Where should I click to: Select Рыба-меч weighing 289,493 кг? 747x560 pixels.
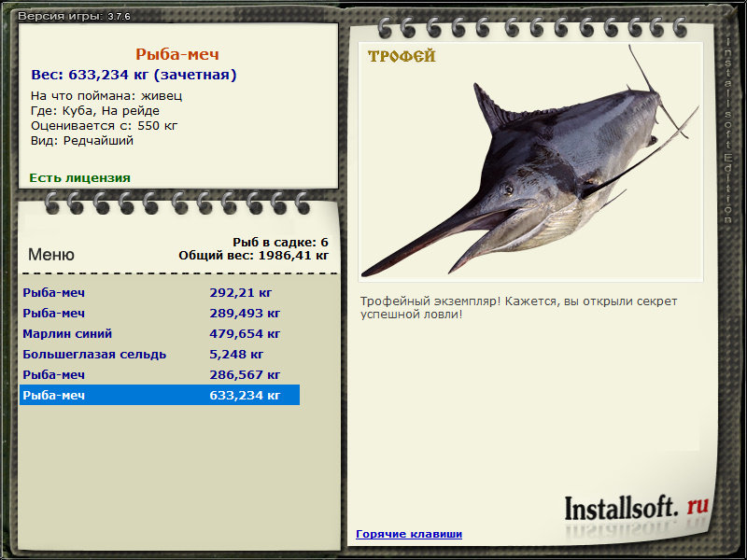[x=160, y=313]
